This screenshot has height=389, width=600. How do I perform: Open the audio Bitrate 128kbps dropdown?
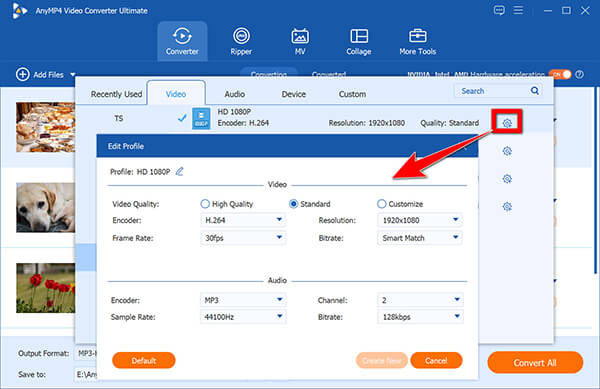[420, 317]
